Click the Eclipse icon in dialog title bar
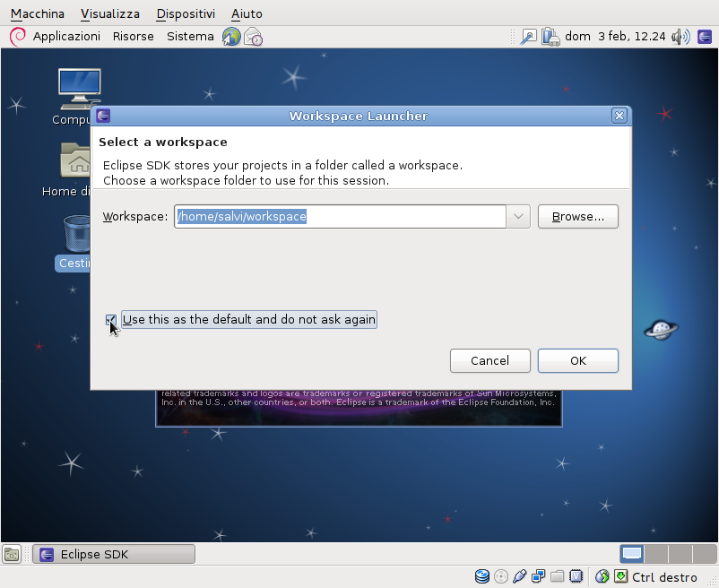Viewport: 719px width, 588px height. 103,116
